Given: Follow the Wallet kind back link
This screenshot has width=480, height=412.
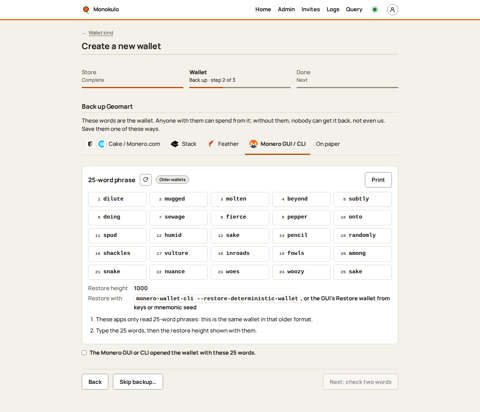Looking at the screenshot, I should pos(101,33).
